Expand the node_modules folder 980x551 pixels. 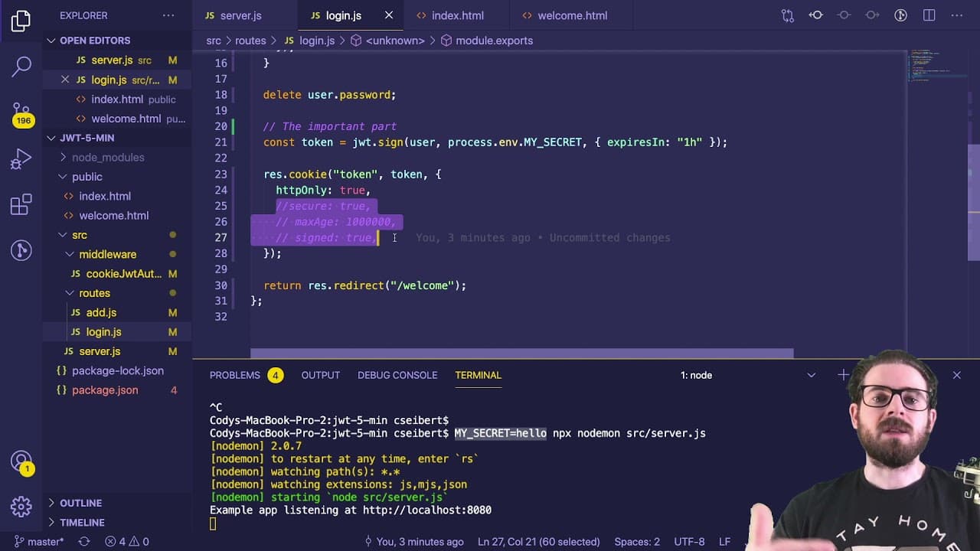108,157
